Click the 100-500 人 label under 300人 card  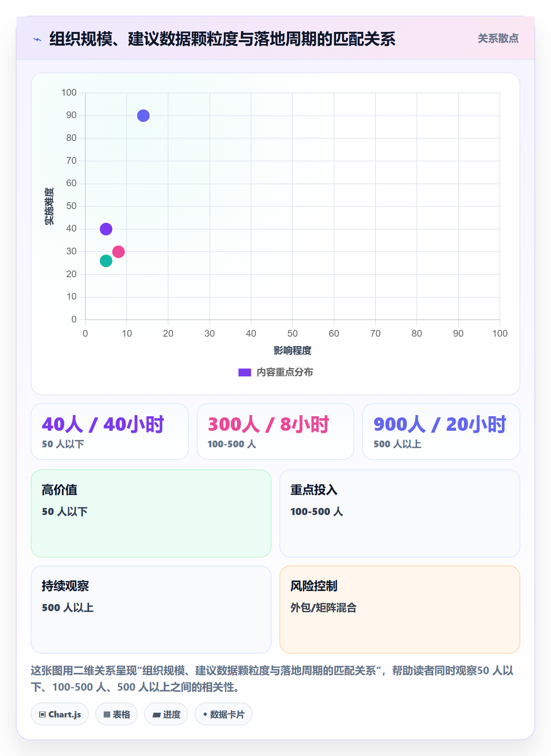232,444
